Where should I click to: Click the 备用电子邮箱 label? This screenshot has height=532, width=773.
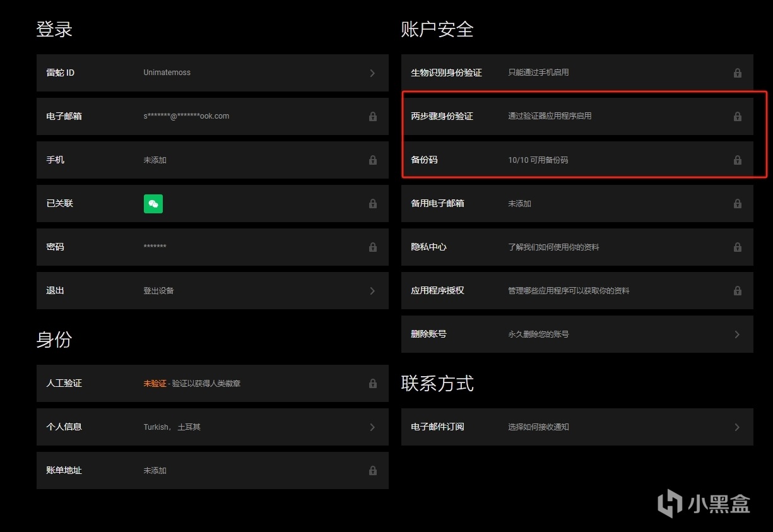pyautogui.click(x=437, y=203)
